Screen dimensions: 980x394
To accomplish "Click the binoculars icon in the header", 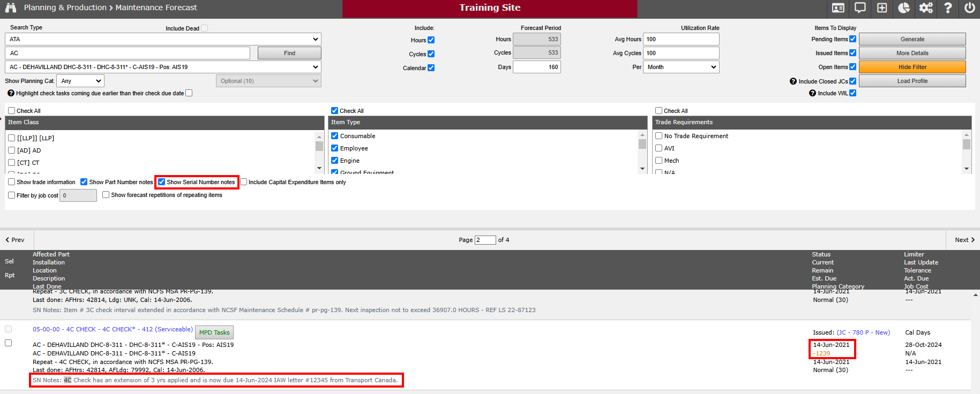I will click(10, 7).
